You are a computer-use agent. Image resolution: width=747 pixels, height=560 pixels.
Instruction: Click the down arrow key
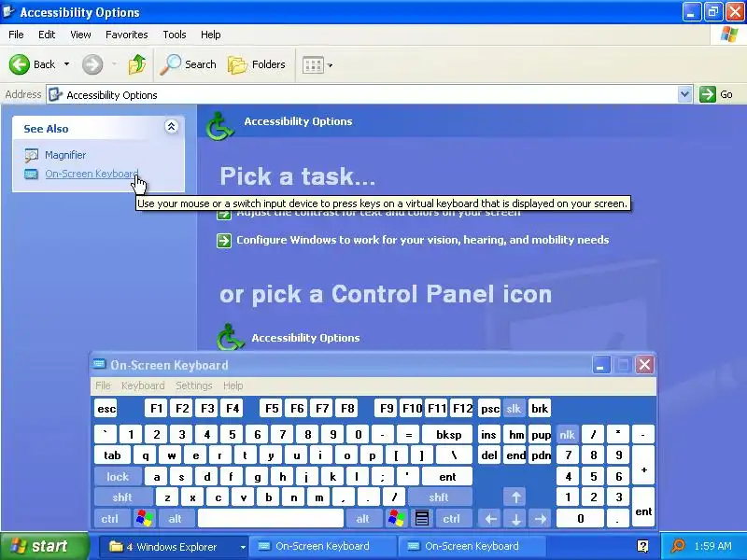tap(516, 519)
